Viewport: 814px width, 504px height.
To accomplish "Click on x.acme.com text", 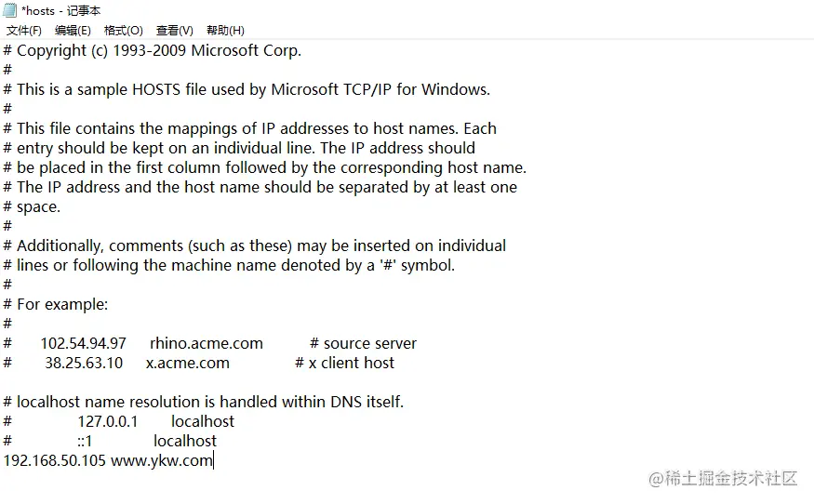I will (187, 363).
